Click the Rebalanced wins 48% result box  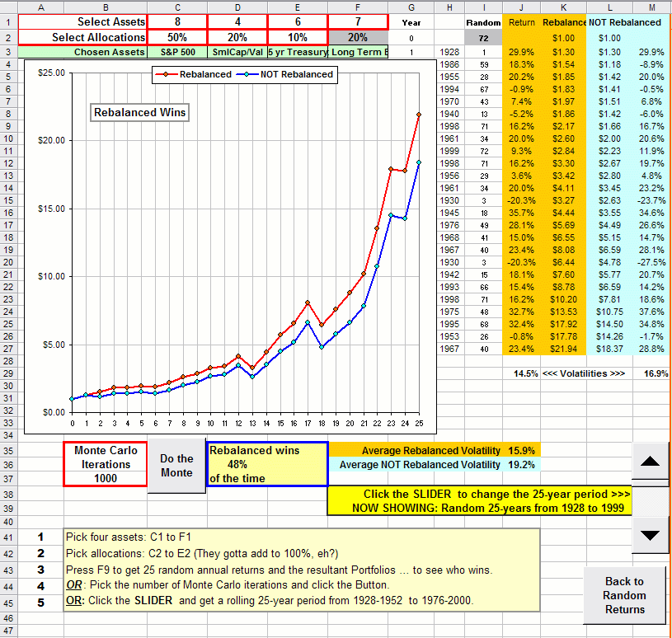[267, 464]
